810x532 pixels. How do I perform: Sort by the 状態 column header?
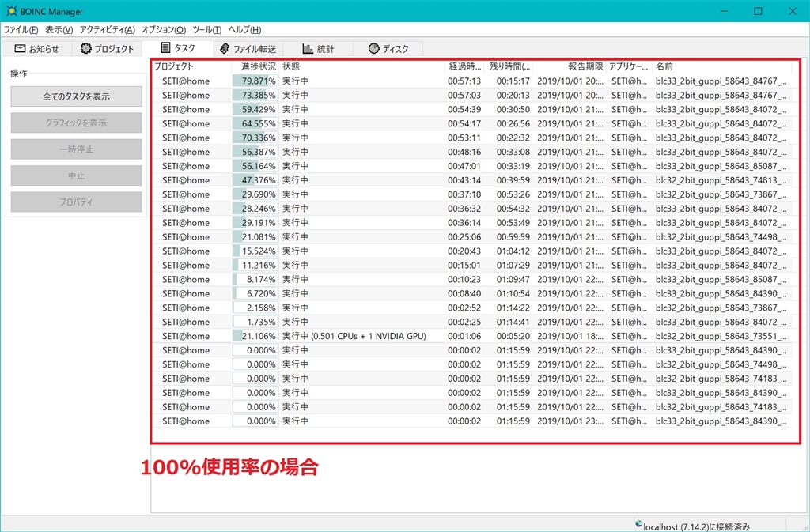coord(361,66)
